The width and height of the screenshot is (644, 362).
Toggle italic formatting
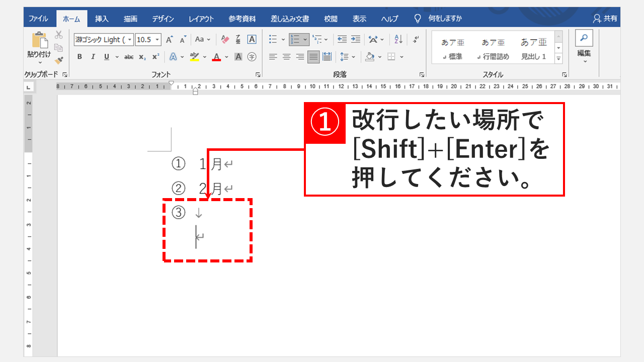point(93,57)
